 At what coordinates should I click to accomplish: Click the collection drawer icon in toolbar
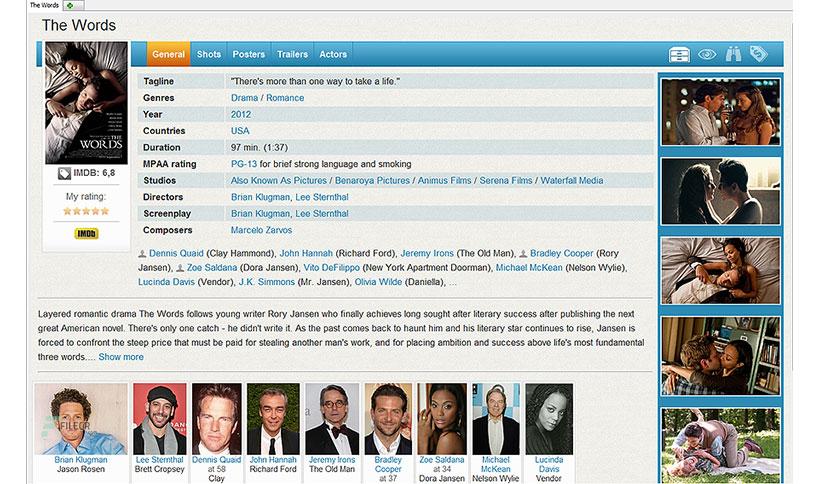679,54
